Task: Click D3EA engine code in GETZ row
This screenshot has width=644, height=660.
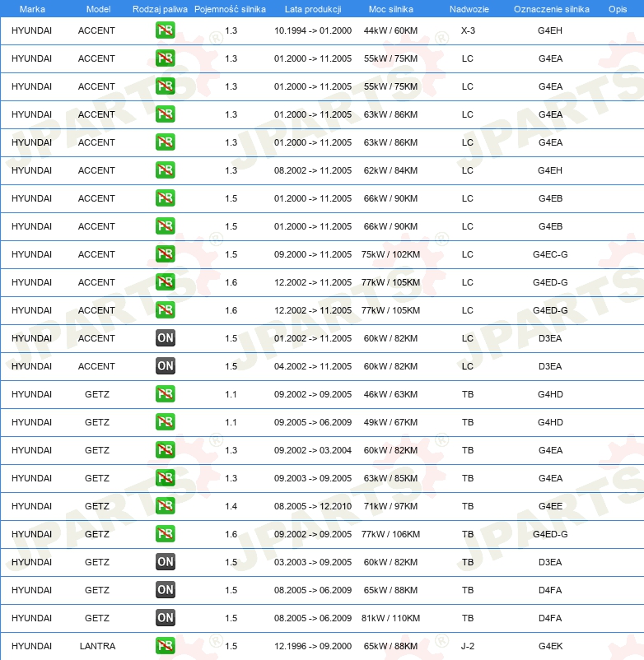Action: [x=550, y=562]
